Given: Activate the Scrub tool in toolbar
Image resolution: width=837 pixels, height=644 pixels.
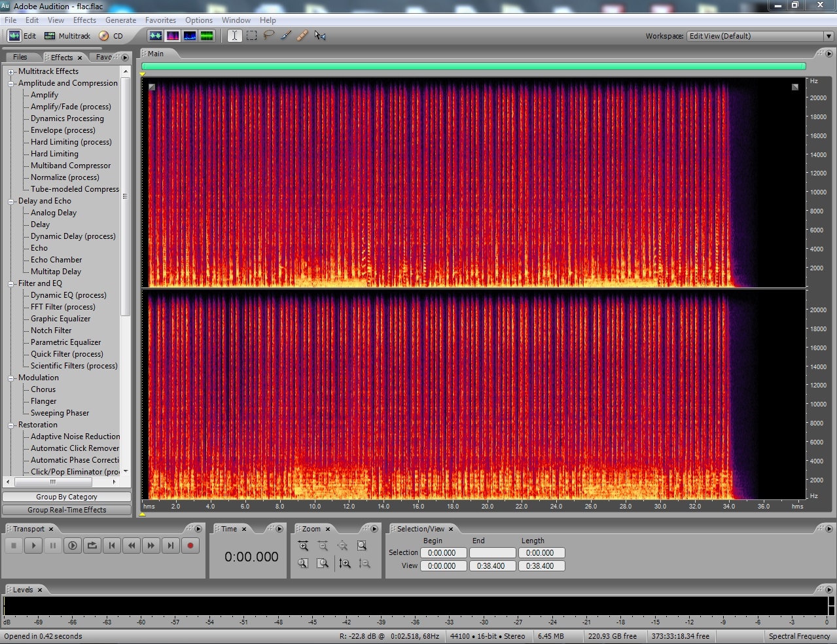Looking at the screenshot, I should tap(320, 36).
